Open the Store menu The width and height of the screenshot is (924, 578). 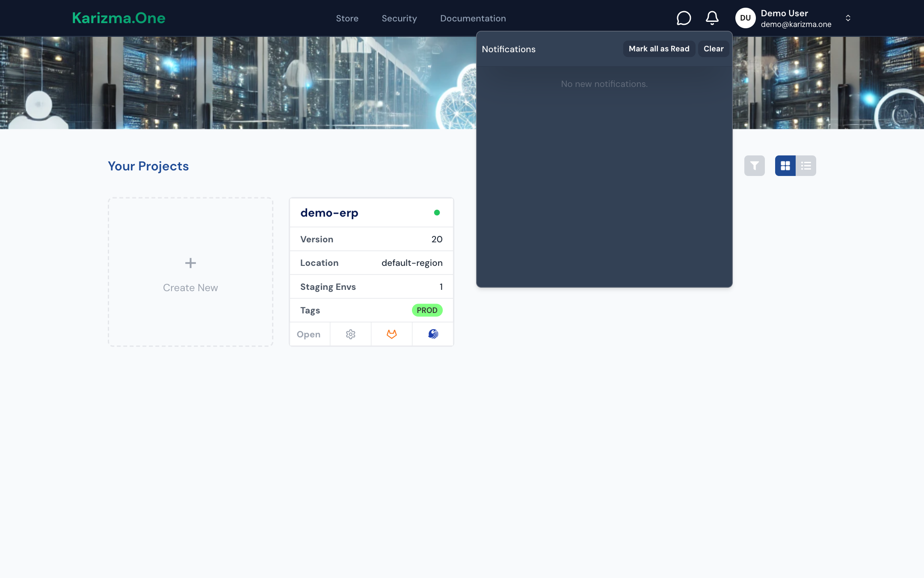347,18
